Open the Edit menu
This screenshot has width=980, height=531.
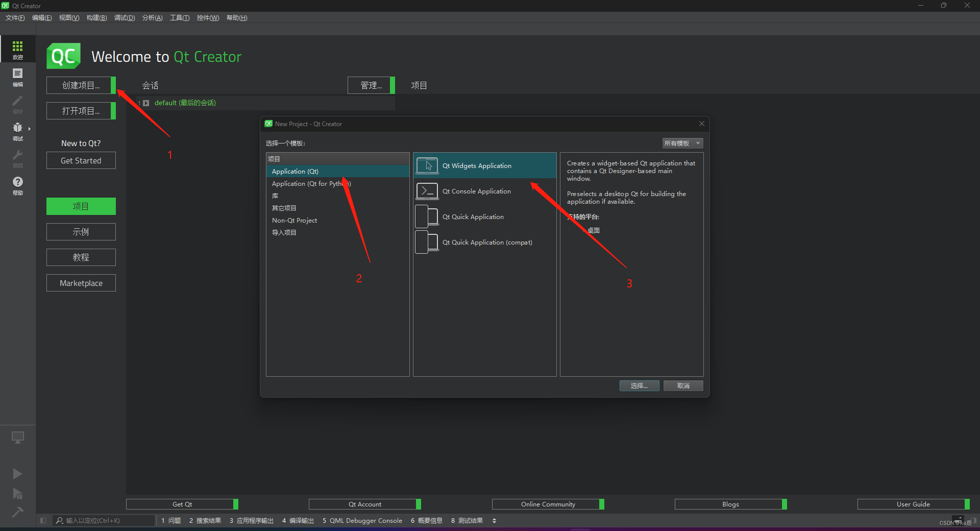(42, 17)
